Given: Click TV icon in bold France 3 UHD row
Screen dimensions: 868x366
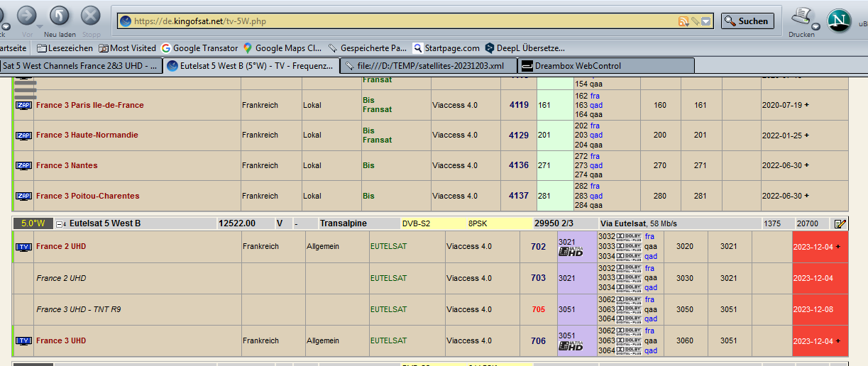Looking at the screenshot, I should click(23, 341).
